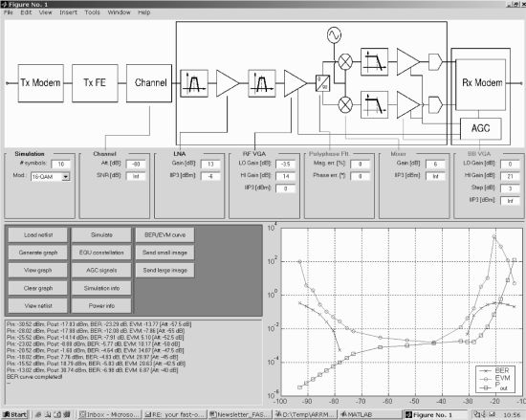Click the LNA IIP3 [dBm] field
Viewport: 526px width, 420px height.
pyautogui.click(x=210, y=176)
